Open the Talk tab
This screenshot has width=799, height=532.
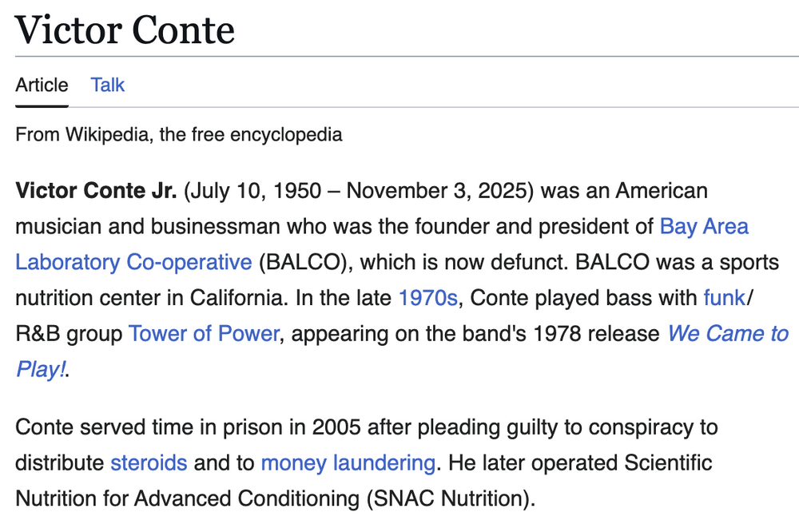tap(107, 85)
